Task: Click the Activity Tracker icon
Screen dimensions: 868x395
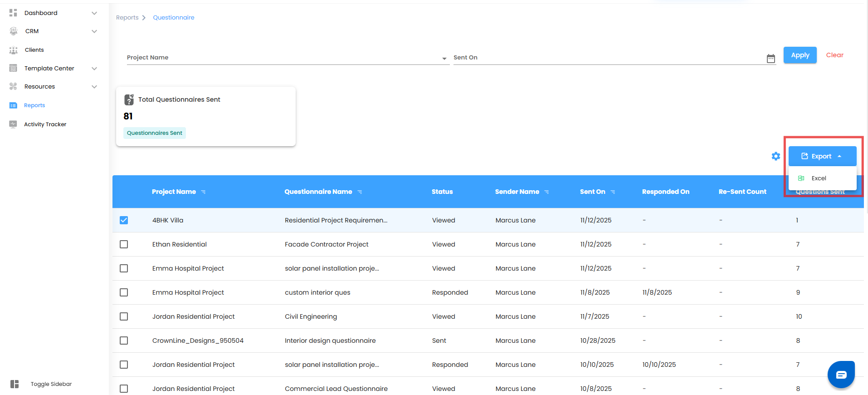Action: (13, 124)
